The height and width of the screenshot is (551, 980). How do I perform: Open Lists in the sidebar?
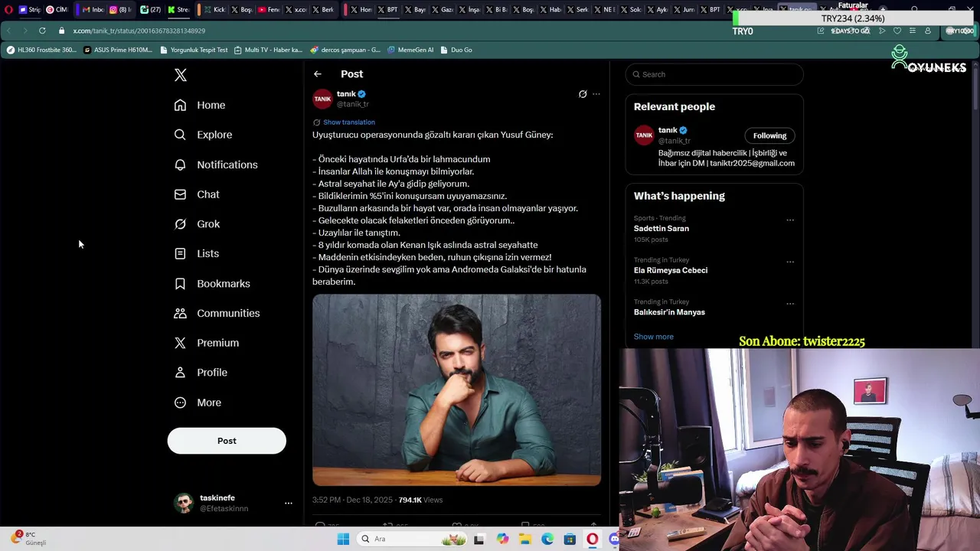click(197, 253)
